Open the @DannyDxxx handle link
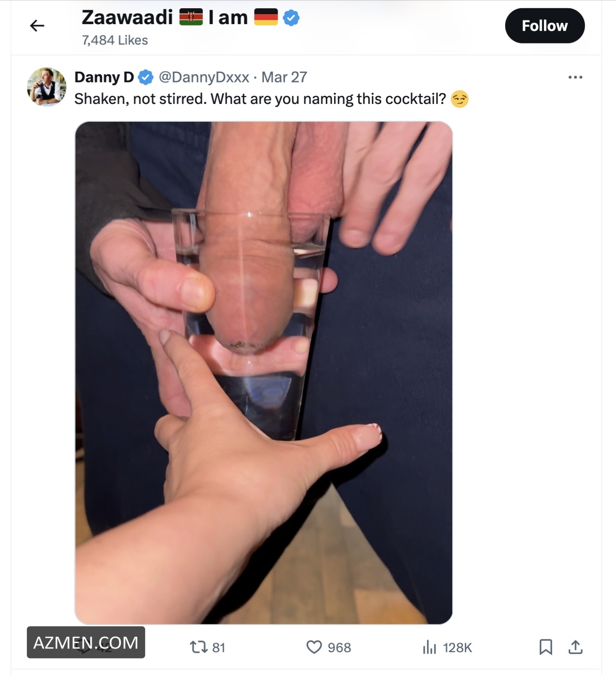 click(x=204, y=77)
